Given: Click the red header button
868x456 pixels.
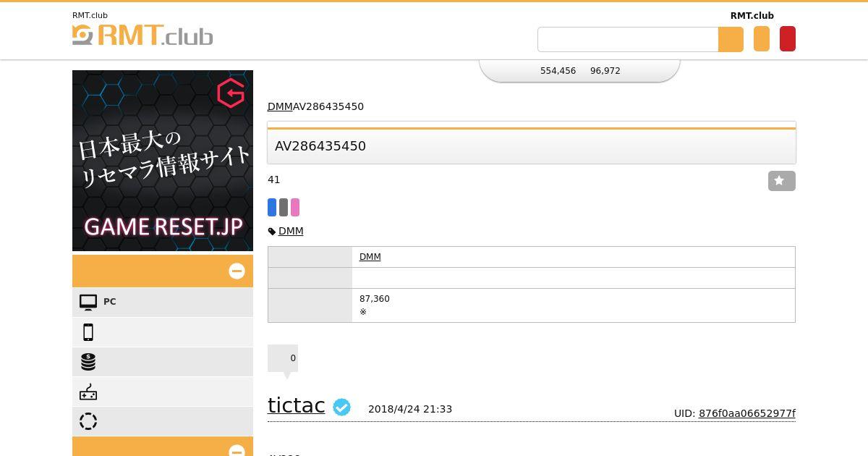Looking at the screenshot, I should point(788,39).
